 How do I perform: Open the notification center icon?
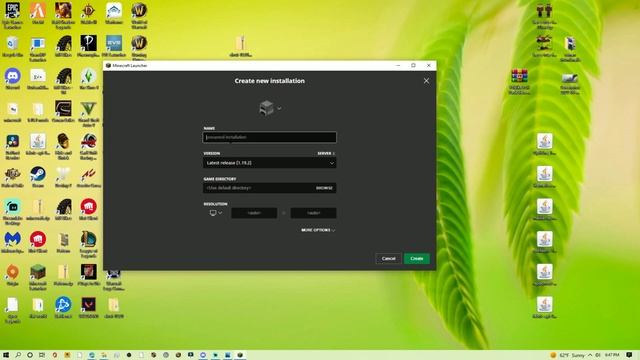pos(629,355)
